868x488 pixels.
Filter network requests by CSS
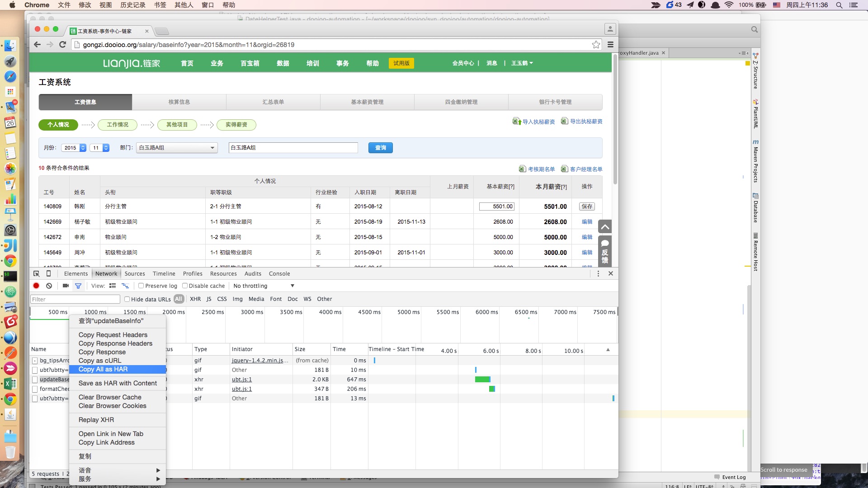(x=222, y=299)
